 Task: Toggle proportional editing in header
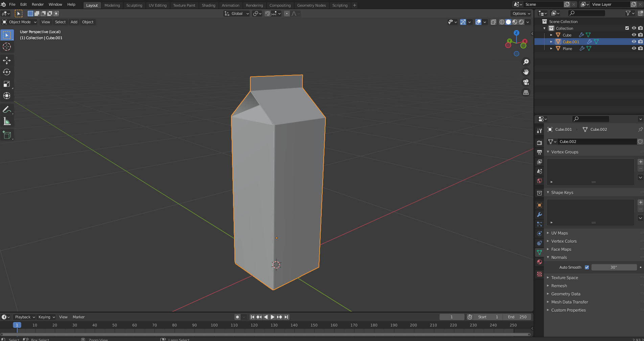pyautogui.click(x=287, y=14)
